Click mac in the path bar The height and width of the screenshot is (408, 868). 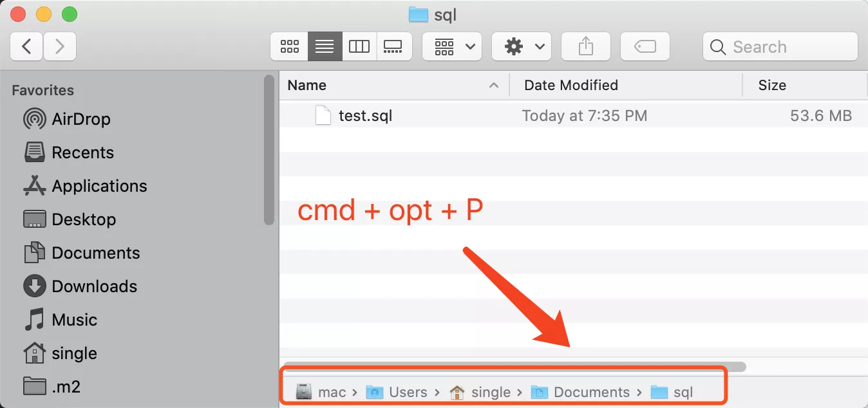[x=321, y=392]
